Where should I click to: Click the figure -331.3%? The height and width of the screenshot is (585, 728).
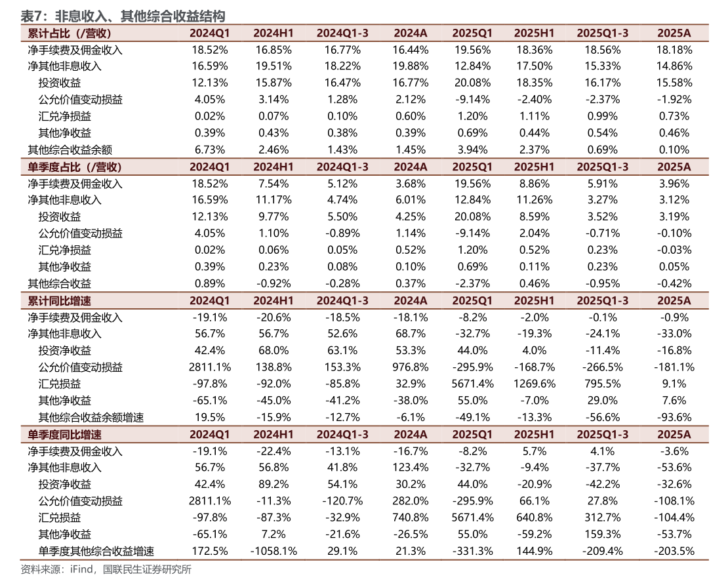pos(473,551)
